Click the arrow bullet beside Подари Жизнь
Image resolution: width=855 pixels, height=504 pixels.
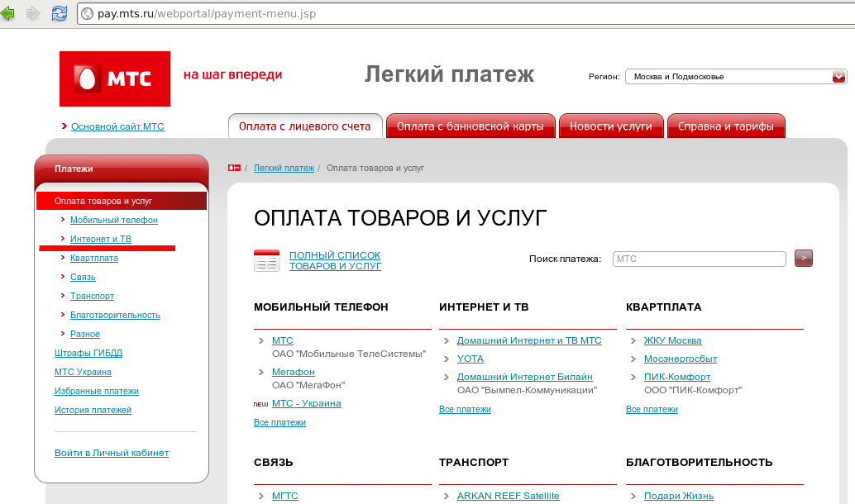click(633, 497)
